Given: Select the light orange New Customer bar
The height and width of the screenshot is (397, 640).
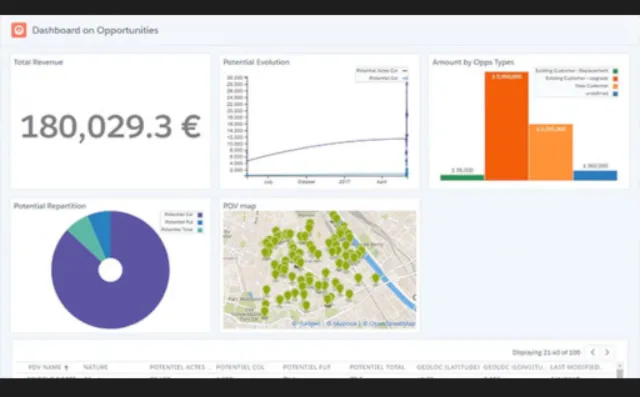Looking at the screenshot, I should 551,152.
